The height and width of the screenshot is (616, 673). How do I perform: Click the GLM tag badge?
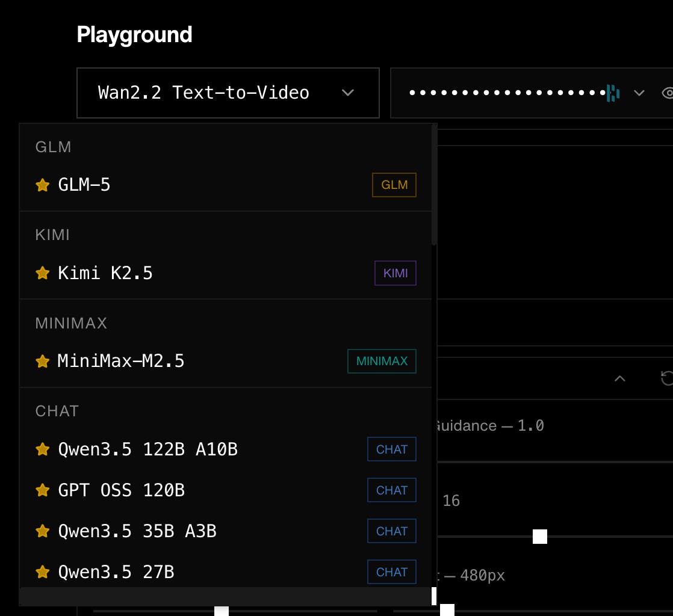pos(394,185)
